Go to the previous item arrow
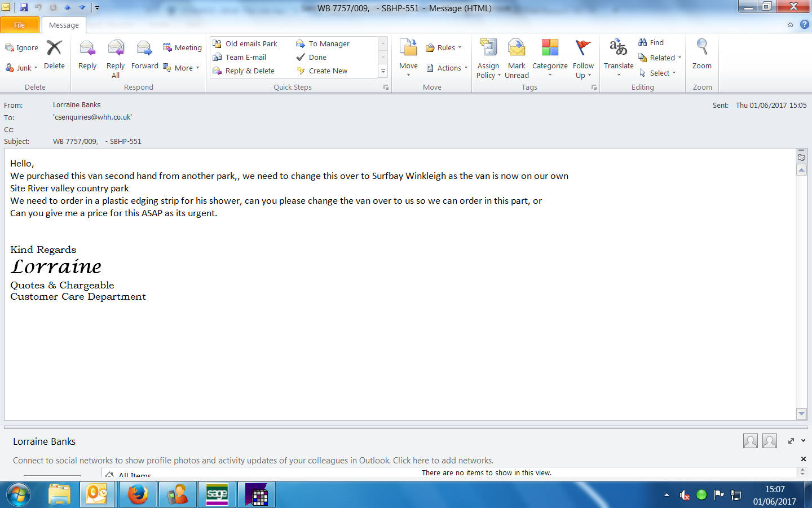Image resolution: width=812 pixels, height=508 pixels. point(68,8)
